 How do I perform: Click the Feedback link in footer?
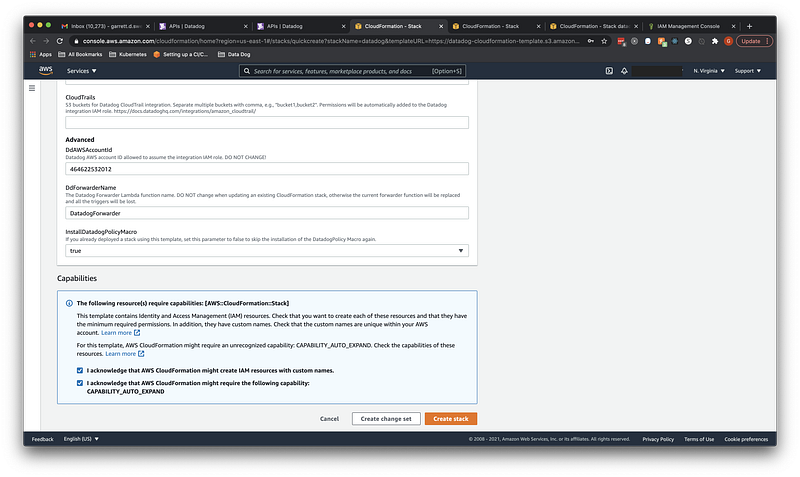click(42, 439)
